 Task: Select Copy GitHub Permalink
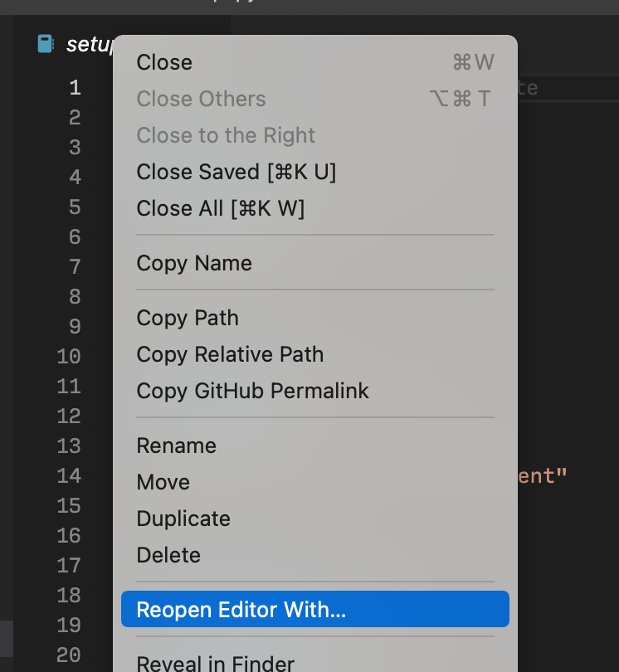pyautogui.click(x=252, y=391)
